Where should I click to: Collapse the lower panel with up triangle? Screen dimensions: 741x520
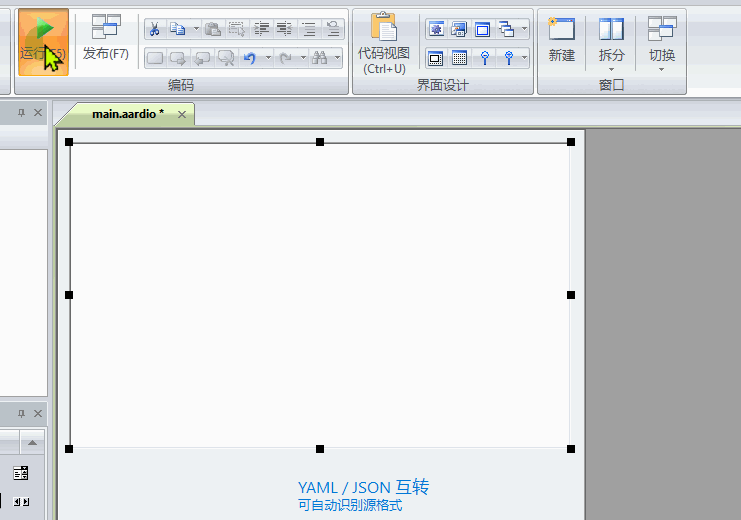pyautogui.click(x=32, y=442)
